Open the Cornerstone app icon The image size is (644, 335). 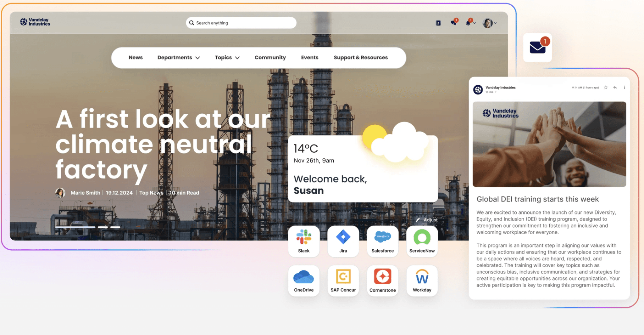tap(382, 280)
